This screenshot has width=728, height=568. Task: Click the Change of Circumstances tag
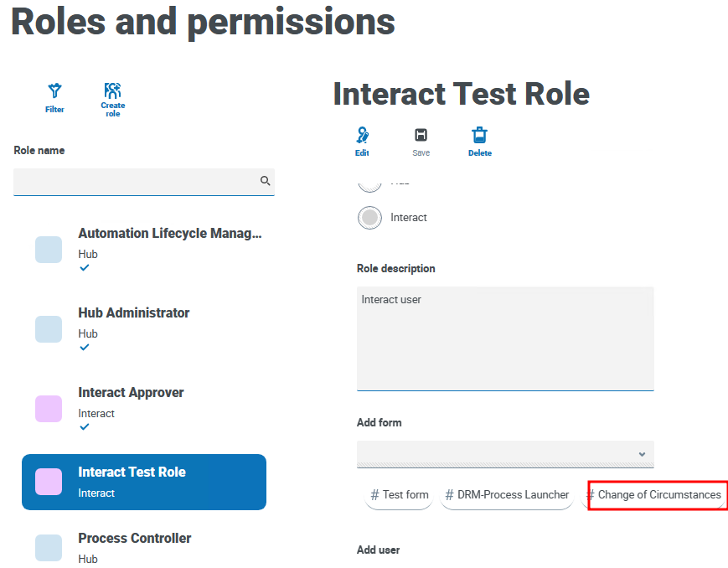tap(658, 495)
